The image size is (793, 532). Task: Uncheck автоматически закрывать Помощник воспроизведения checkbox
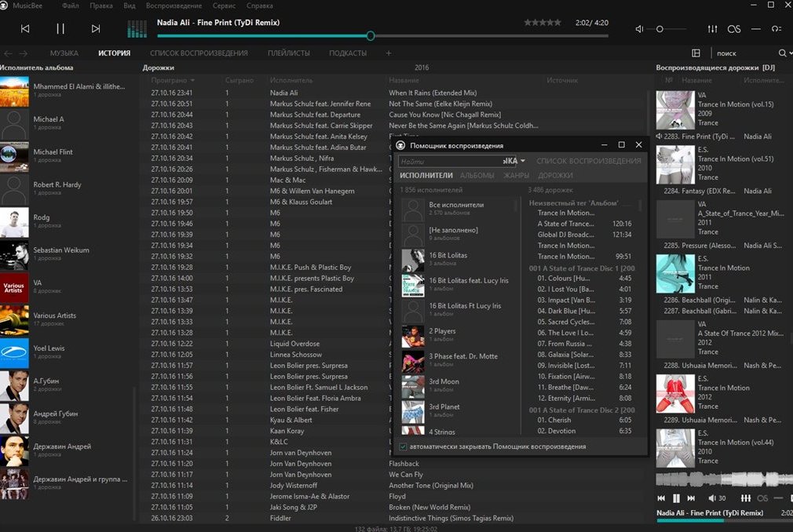(x=403, y=446)
